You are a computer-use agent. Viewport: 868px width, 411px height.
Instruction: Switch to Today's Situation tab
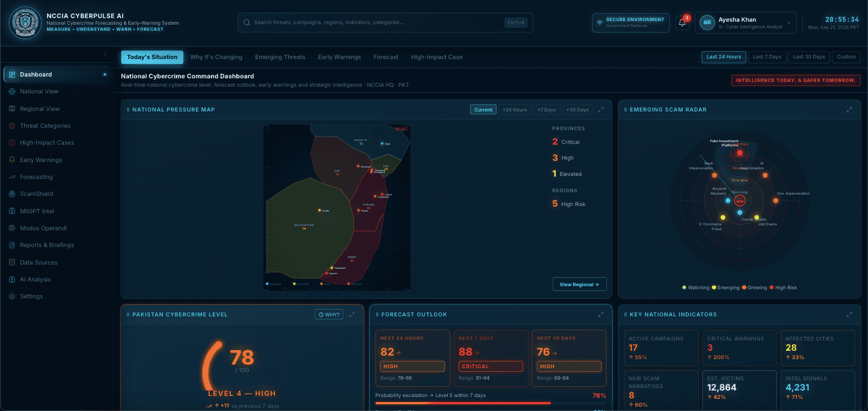coord(152,57)
